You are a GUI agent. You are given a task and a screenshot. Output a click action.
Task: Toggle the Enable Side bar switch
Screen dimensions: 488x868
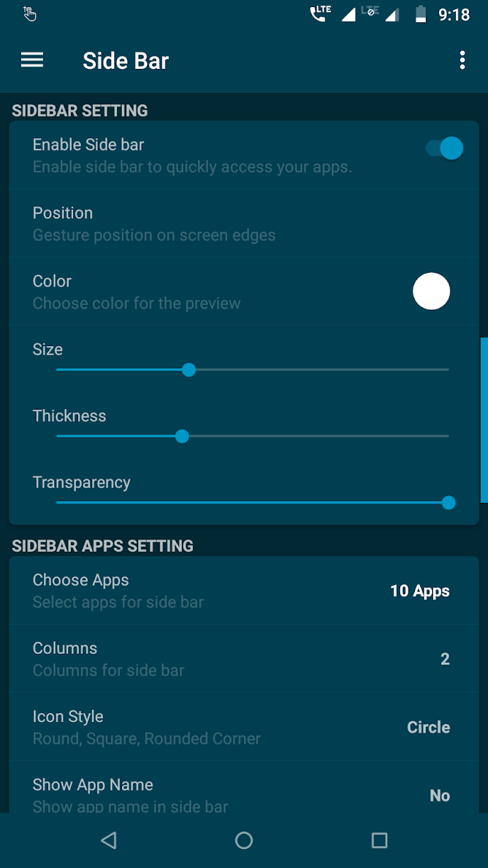[445, 148]
